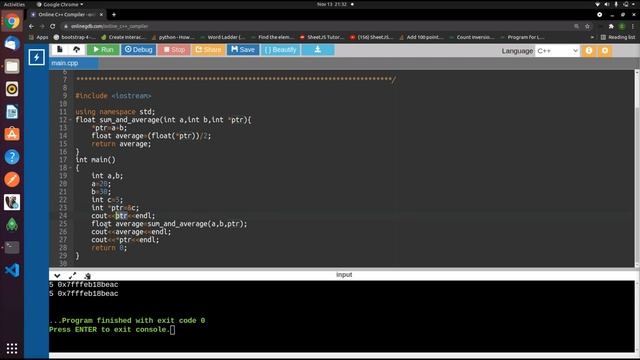Run the C++ program
Screen dimensions: 640x360
tap(103, 49)
